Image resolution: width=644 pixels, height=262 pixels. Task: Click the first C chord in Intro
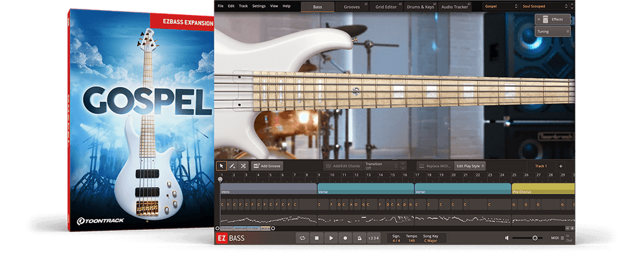pos(222,204)
